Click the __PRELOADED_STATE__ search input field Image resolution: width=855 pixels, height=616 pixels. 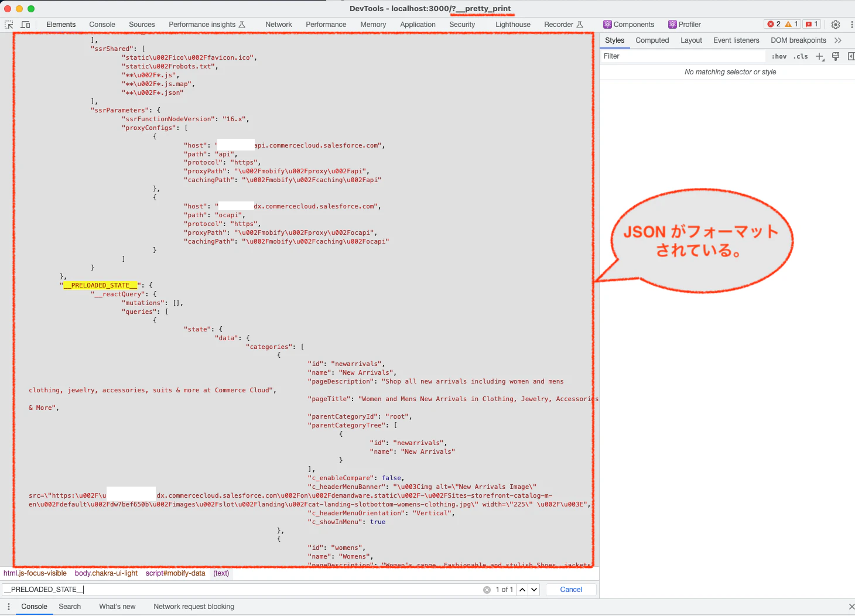(x=241, y=590)
